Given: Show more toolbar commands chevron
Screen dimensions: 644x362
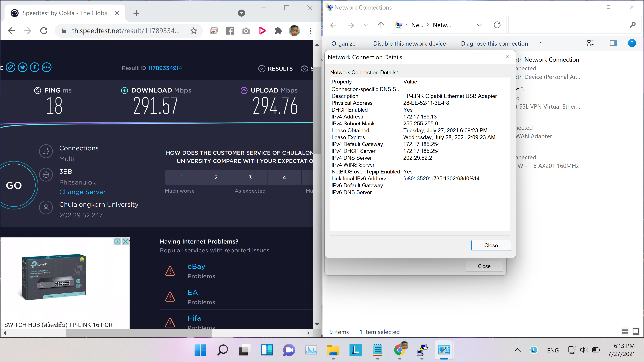Looking at the screenshot, I should (x=540, y=43).
